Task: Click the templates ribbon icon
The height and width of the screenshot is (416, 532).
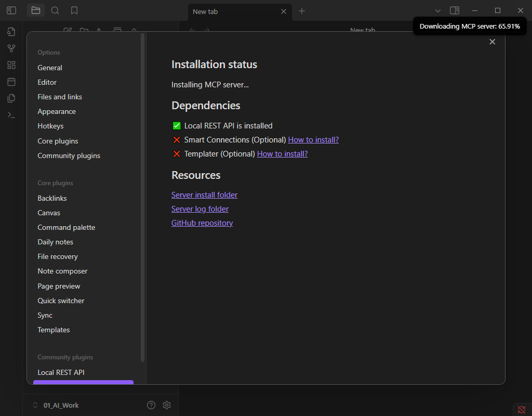Action: pyautogui.click(x=11, y=98)
